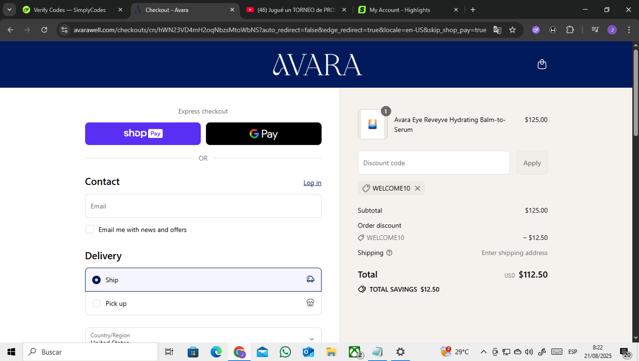
Task: Bookmark this page with the star icon
Action: coord(512,30)
